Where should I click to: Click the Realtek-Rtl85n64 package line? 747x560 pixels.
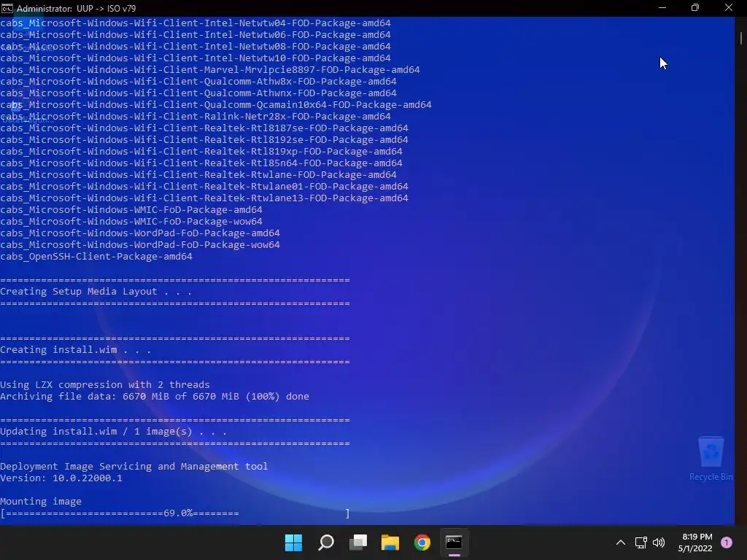201,163
